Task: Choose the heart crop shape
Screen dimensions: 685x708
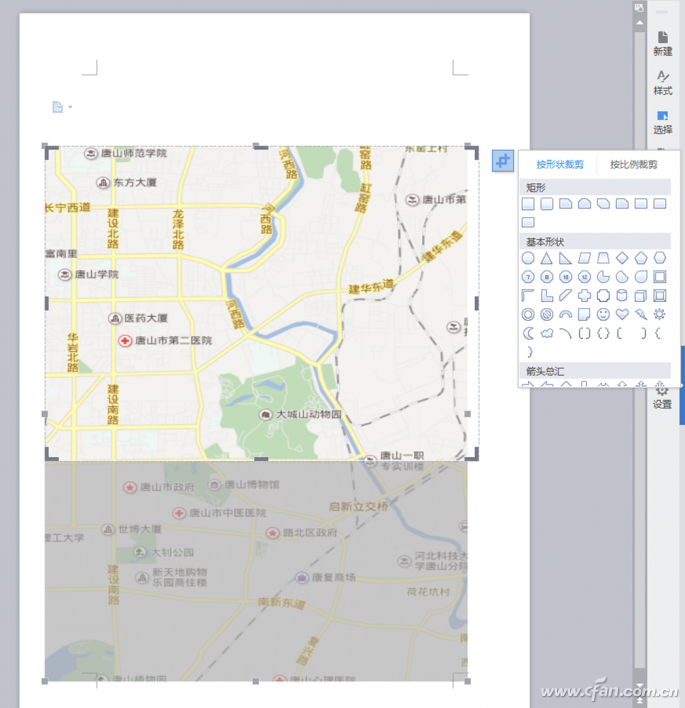Action: click(x=622, y=314)
